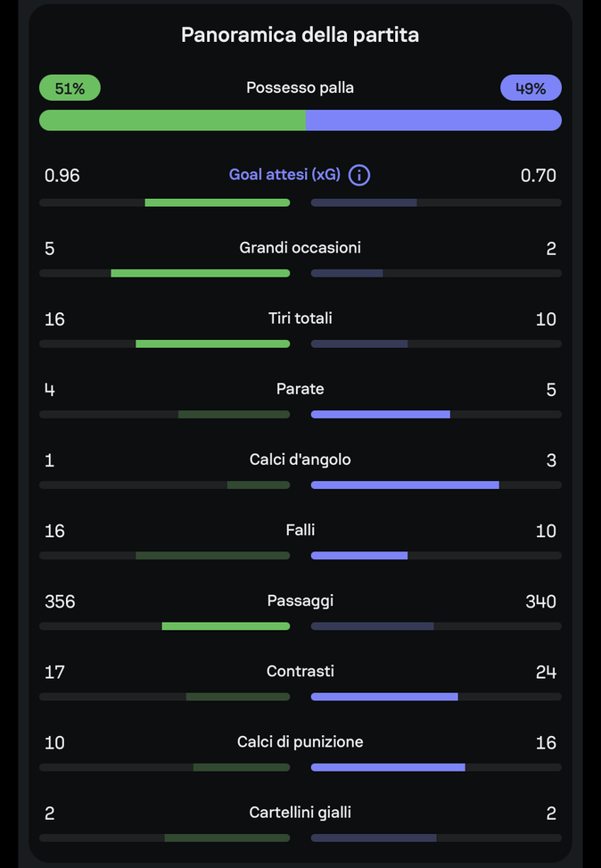
Task: Click the home team's Passaggi value 356
Action: point(60,600)
